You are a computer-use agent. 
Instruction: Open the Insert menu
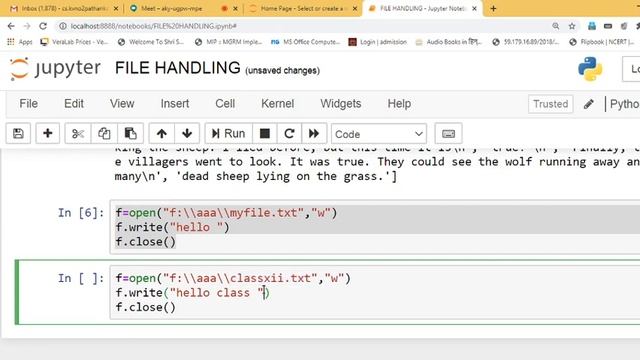tap(175, 104)
